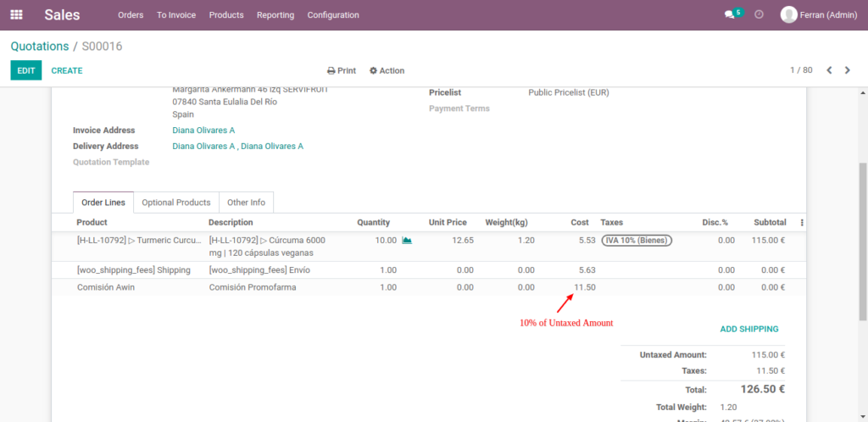The width and height of the screenshot is (868, 422).
Task: Sort by the Subtotal column header
Action: click(x=770, y=222)
